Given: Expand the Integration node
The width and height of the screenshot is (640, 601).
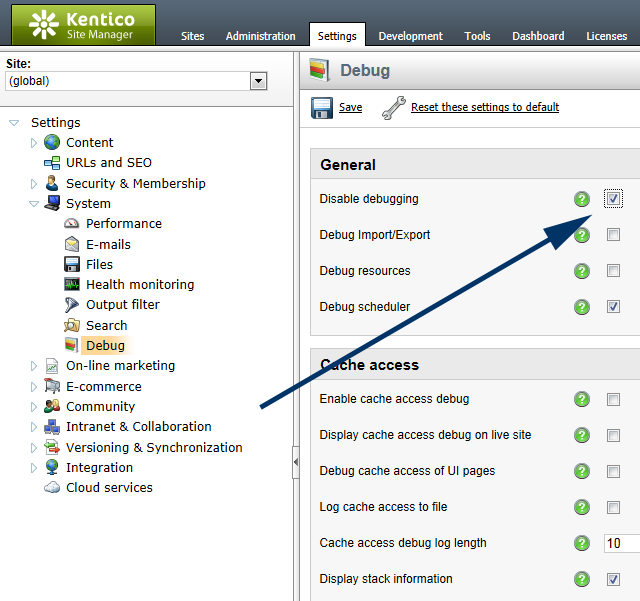Looking at the screenshot, I should click(34, 467).
